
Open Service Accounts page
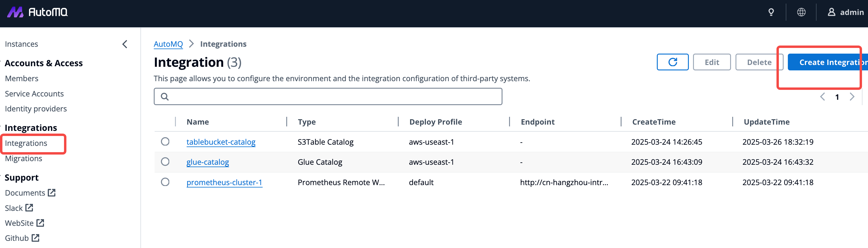[34, 93]
